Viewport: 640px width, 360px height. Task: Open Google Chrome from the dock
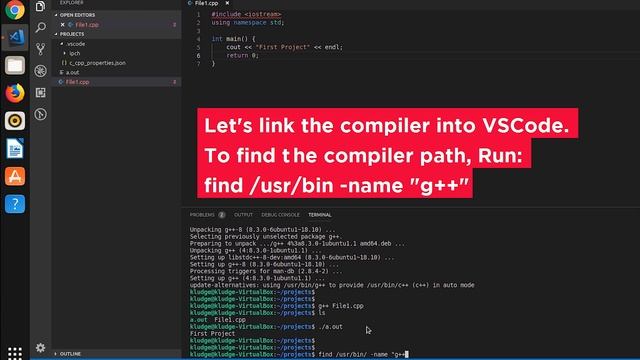15,9
